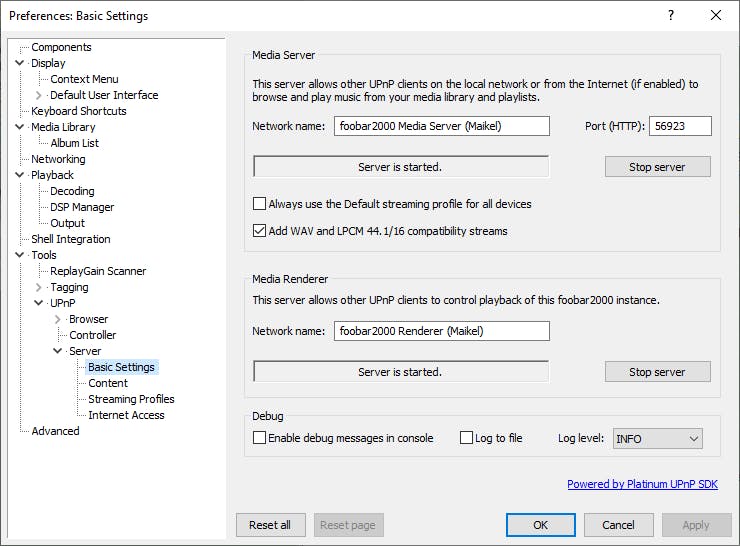Click the Media Renderer network name field
Image resolution: width=740 pixels, height=546 pixels.
441,331
